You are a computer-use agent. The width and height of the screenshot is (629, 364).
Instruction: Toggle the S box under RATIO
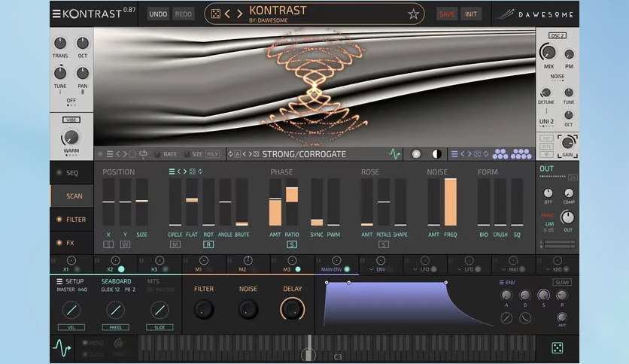292,244
